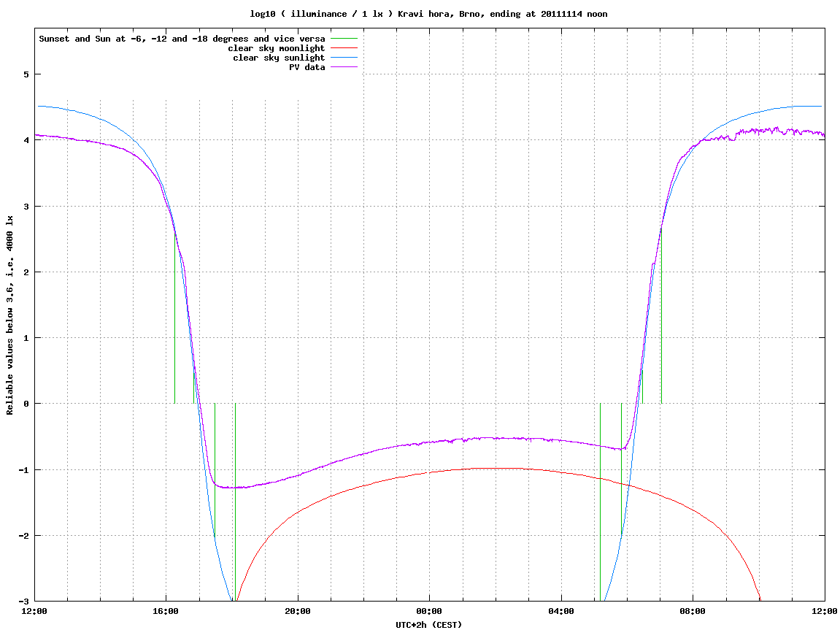The image size is (840, 630).
Task: Click the x-axis label 20:00
Action: coord(298,611)
